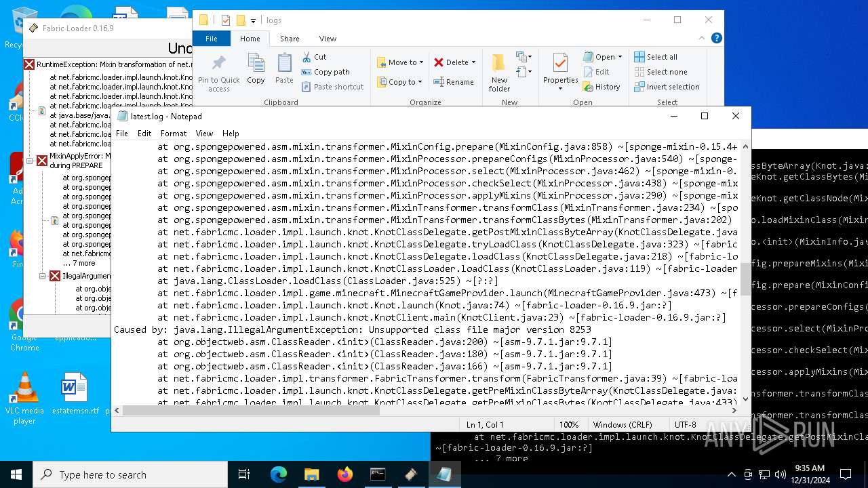The width and height of the screenshot is (868, 488).
Task: Open estatemsn.rtf document on the desktop
Action: (x=75, y=394)
